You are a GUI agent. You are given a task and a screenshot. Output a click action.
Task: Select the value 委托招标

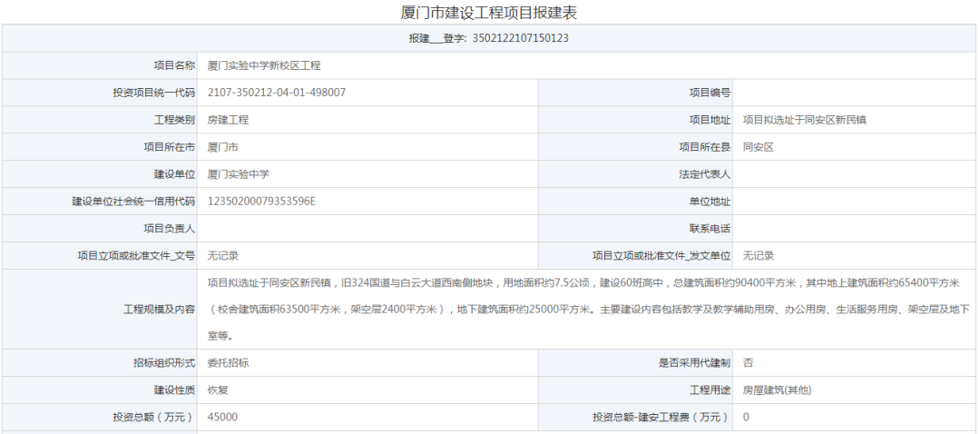click(228, 362)
